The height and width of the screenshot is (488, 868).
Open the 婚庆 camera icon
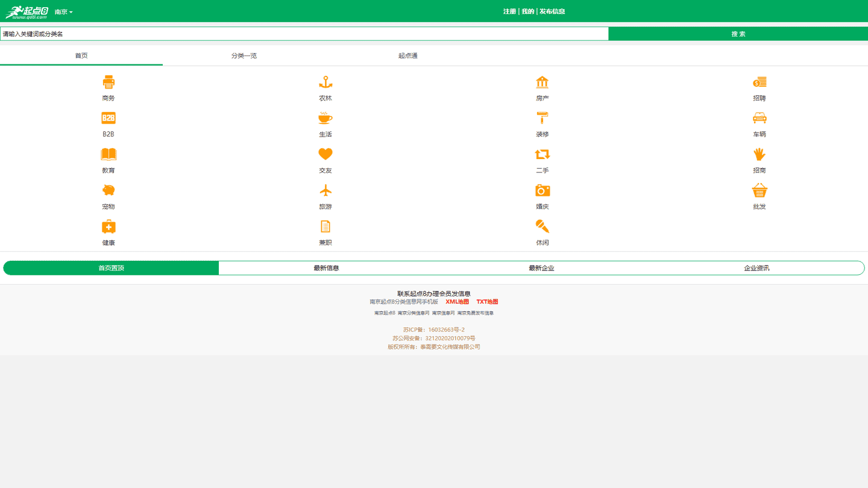click(542, 190)
